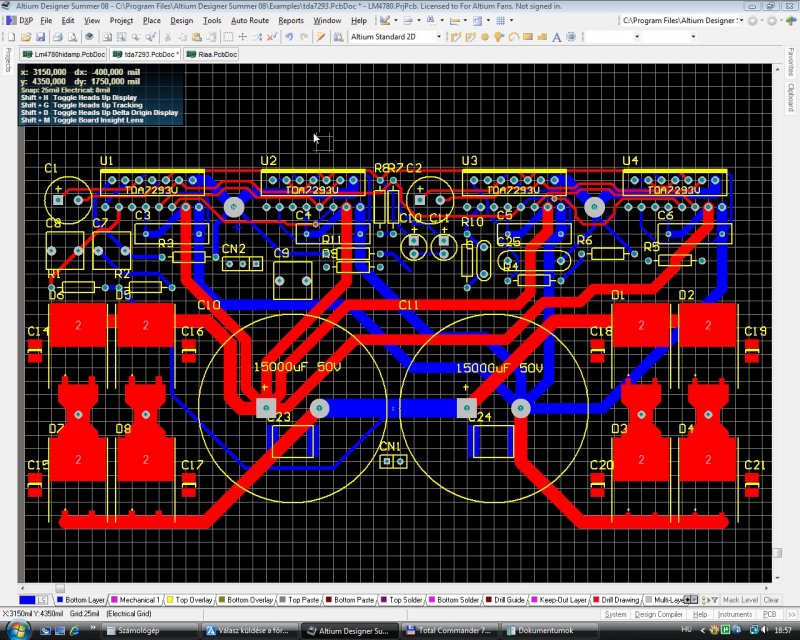Screen dimensions: 800x640
Task: Expand the alignment tools dropdown arrow
Action: 419,21
